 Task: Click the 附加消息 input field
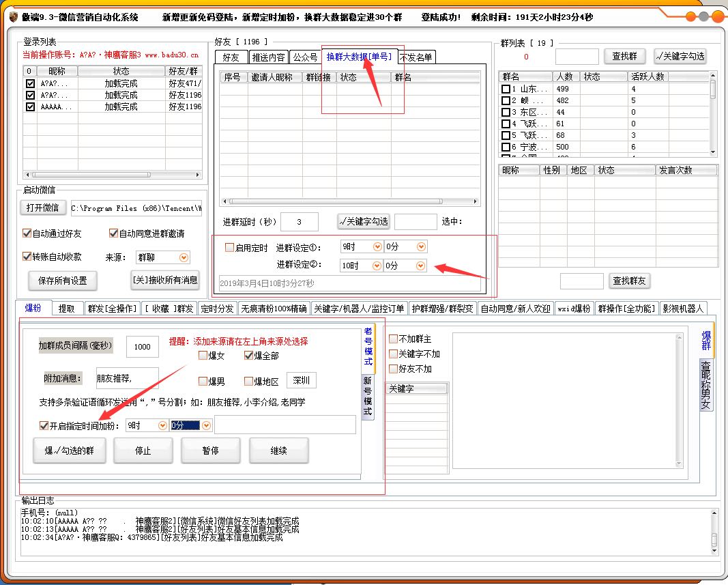pos(127,379)
